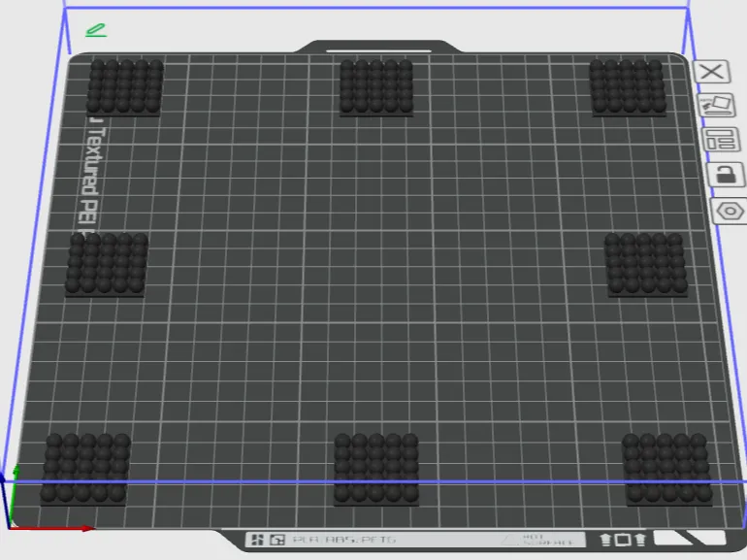Remove the plate with the X icon
This screenshot has width=747, height=560.
pyautogui.click(x=711, y=72)
